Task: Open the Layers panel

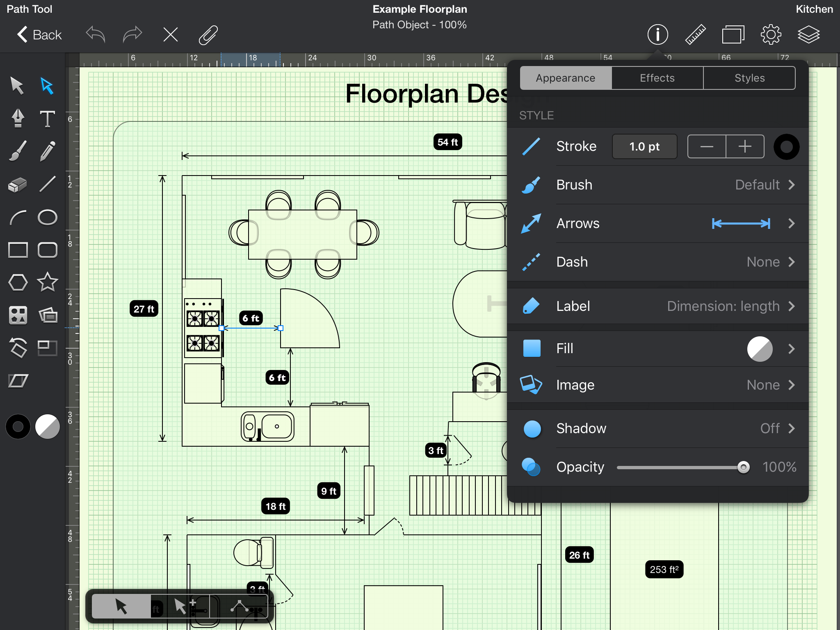Action: pyautogui.click(x=809, y=34)
